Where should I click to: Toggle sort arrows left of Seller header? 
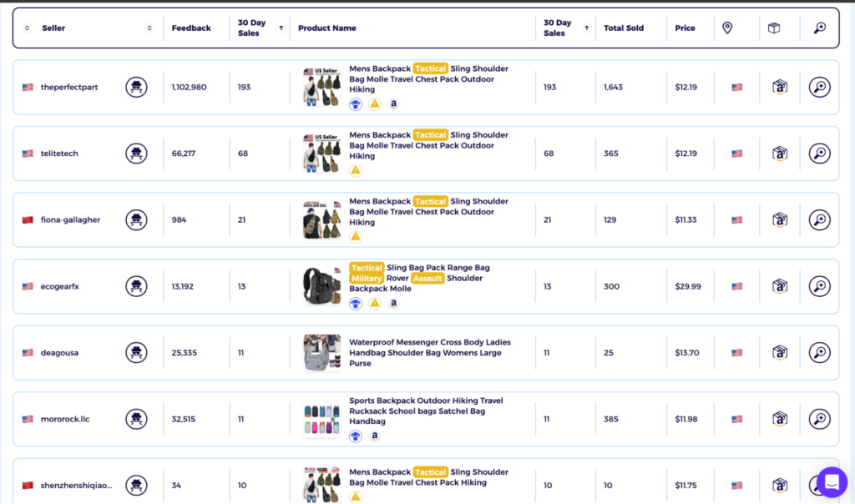(27, 28)
